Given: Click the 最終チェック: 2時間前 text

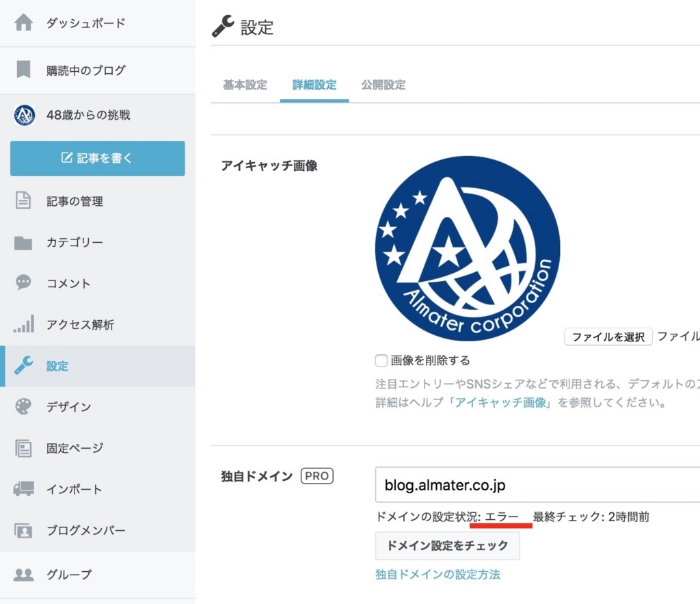Looking at the screenshot, I should (x=591, y=517).
